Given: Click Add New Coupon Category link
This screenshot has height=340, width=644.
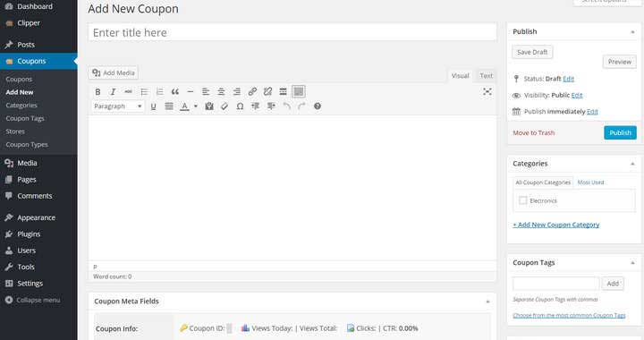Looking at the screenshot, I should [x=556, y=225].
